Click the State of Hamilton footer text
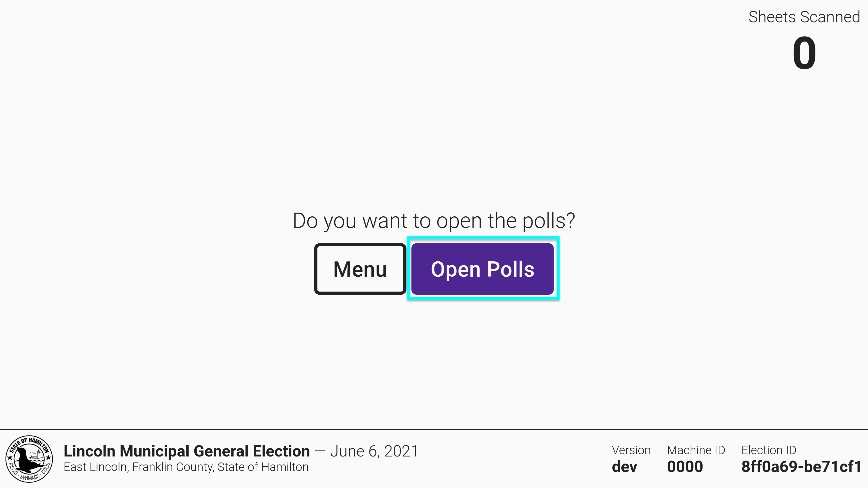Viewport: 868px width, 488px height. [263, 467]
